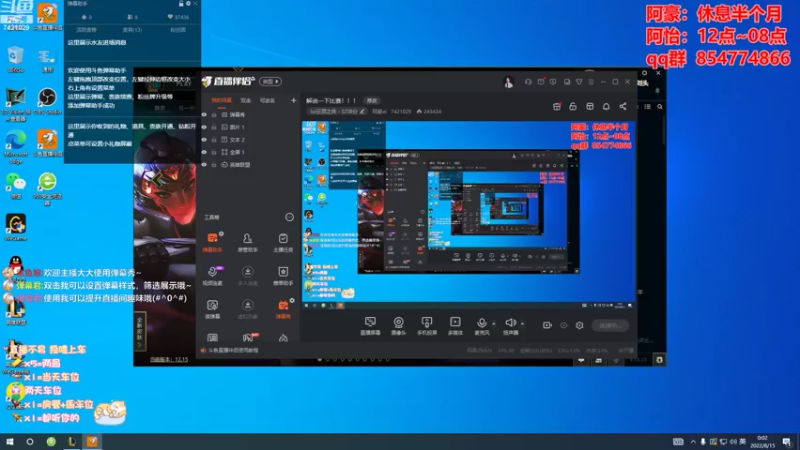Open the 弹幕助手 tool in the toolbox
The width and height of the screenshot is (800, 450).
[x=212, y=242]
